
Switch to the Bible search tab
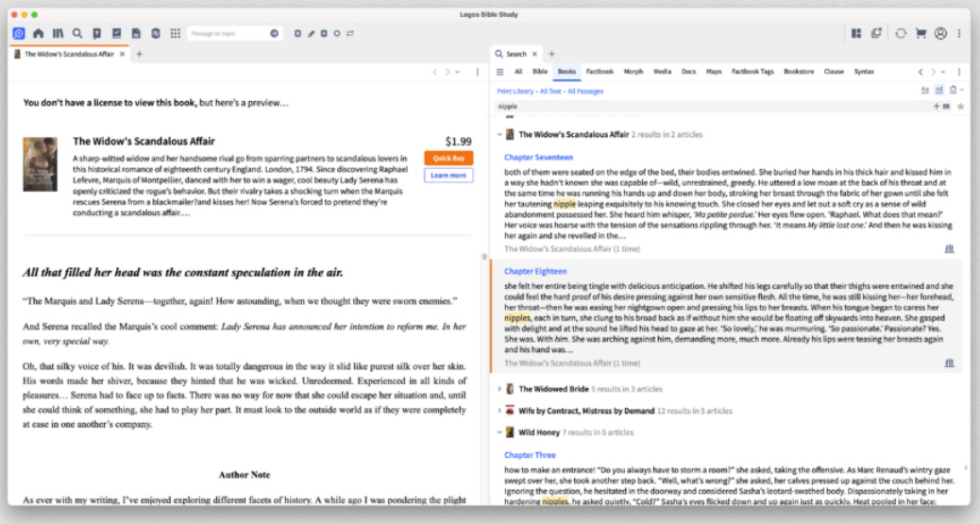click(x=540, y=72)
